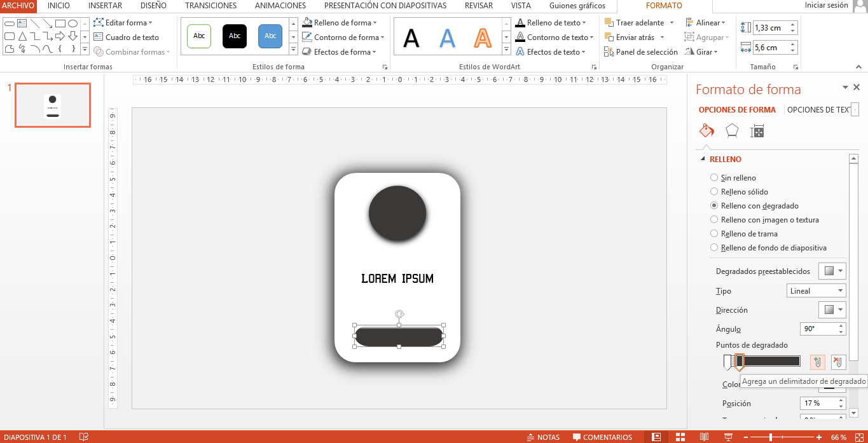868x443 pixels.
Task: Select slide 1 thumbnail
Action: click(x=53, y=105)
